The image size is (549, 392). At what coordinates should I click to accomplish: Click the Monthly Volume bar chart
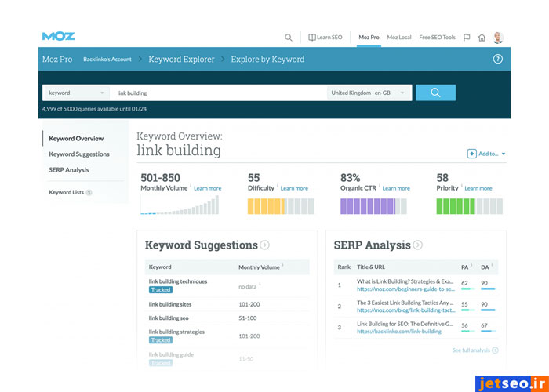[180, 205]
